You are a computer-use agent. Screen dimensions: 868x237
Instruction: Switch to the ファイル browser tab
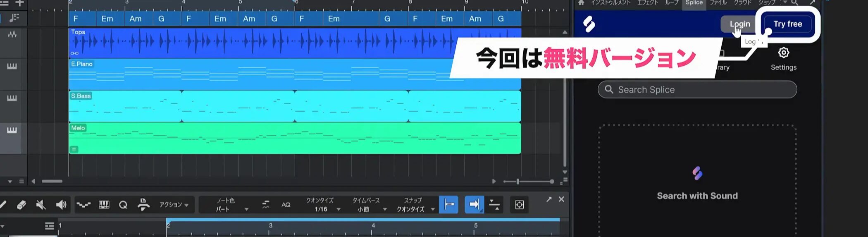point(718,3)
